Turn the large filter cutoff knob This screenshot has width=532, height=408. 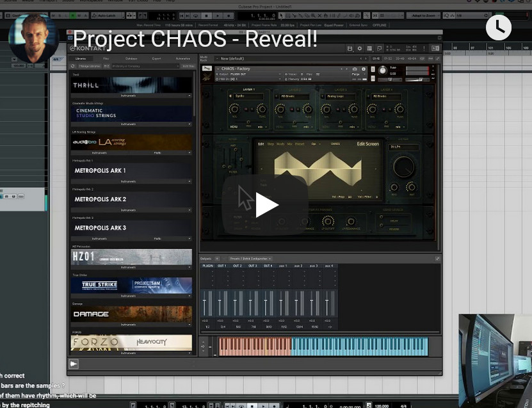(403, 167)
